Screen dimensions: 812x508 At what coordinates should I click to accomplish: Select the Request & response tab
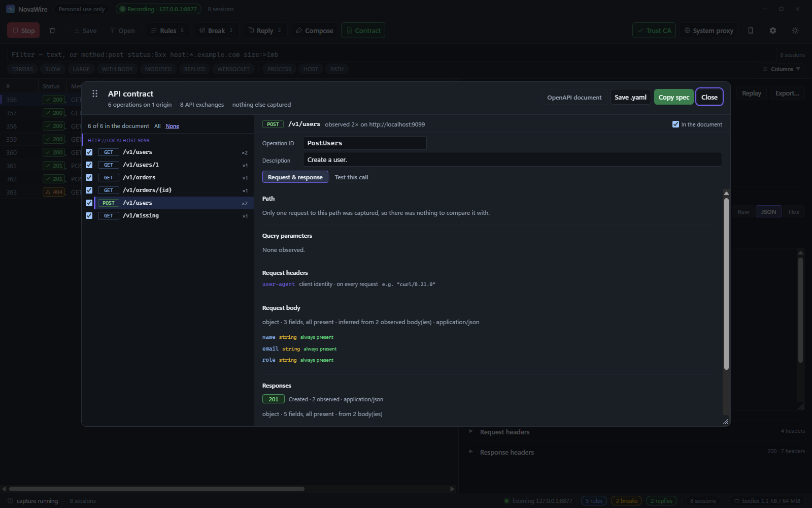point(295,177)
